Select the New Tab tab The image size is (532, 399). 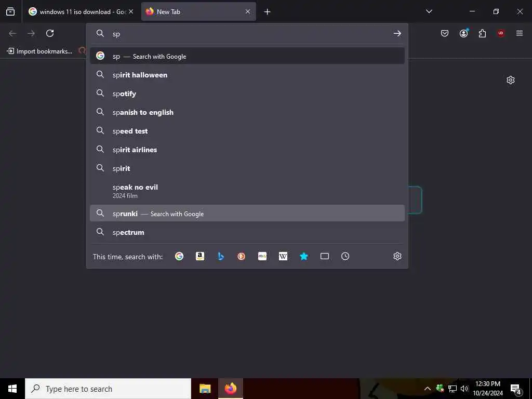point(198,11)
